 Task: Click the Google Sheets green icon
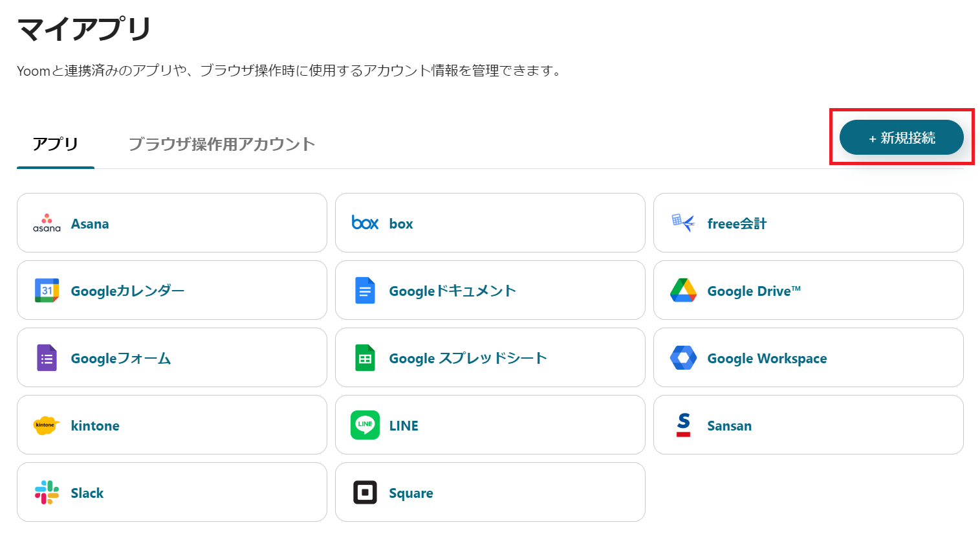[365, 358]
